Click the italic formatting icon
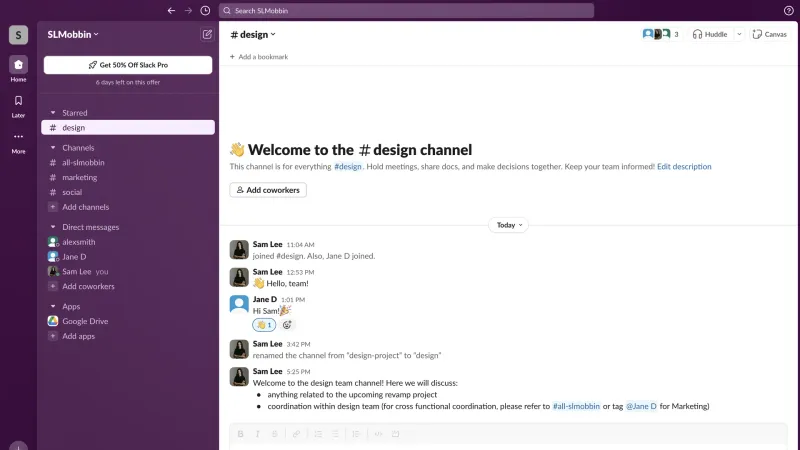Viewport: 800px width, 450px height. 258,434
